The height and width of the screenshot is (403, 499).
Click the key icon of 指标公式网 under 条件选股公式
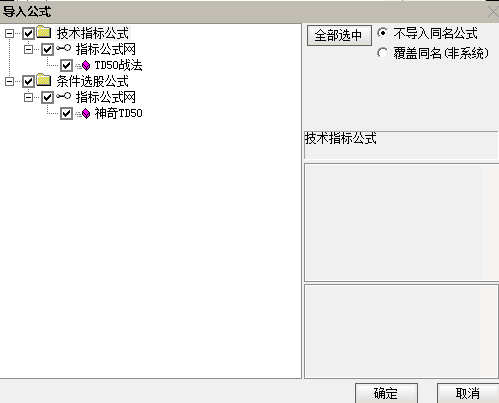[63, 97]
